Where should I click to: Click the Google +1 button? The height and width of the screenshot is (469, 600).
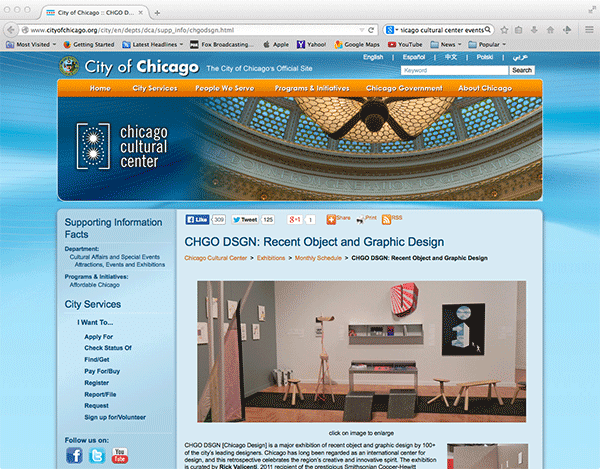295,220
